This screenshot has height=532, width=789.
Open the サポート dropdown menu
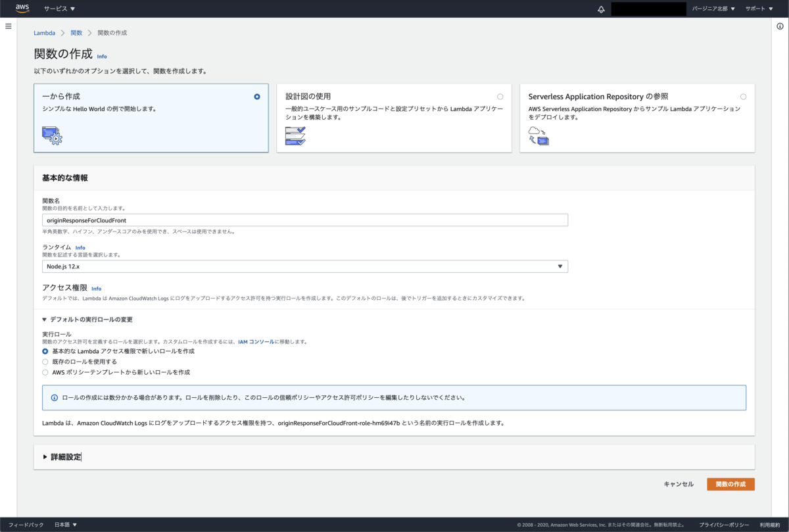click(759, 9)
